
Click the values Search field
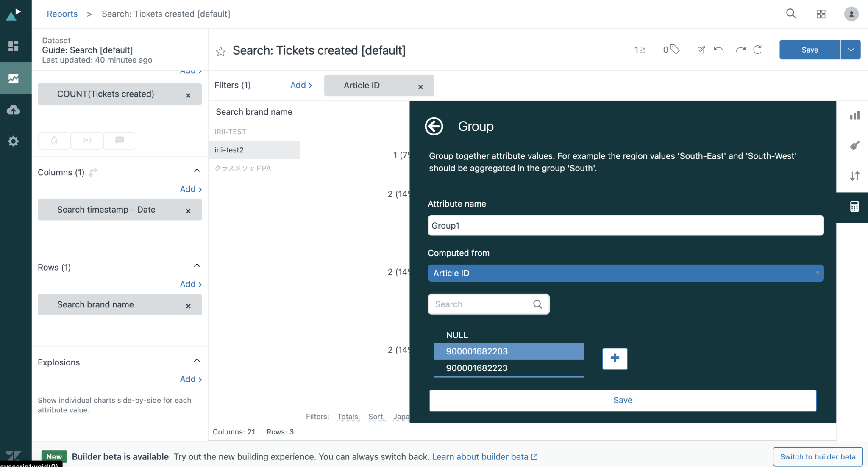[x=489, y=304]
